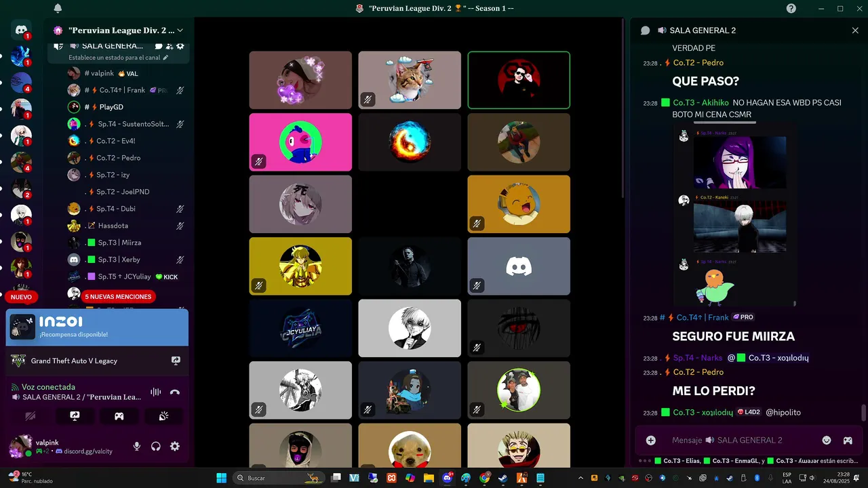
Task: Select the pink background bird avatar tile
Action: [x=300, y=142]
